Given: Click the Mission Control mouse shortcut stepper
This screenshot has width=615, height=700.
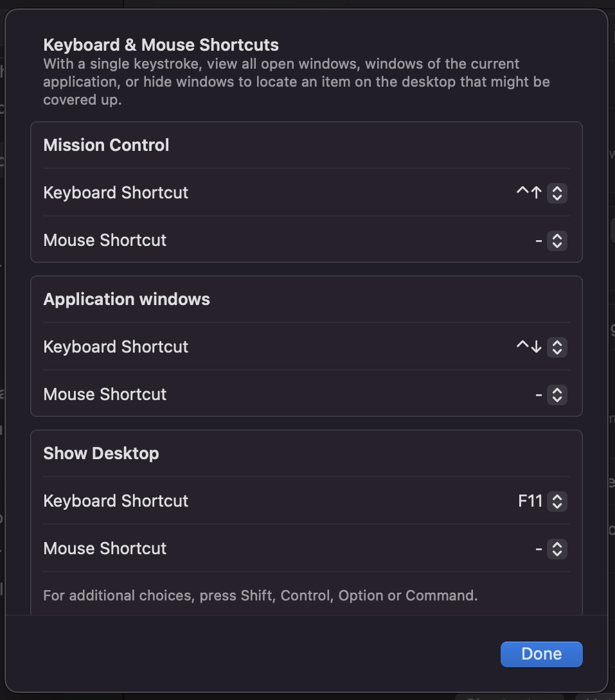Looking at the screenshot, I should pos(557,240).
